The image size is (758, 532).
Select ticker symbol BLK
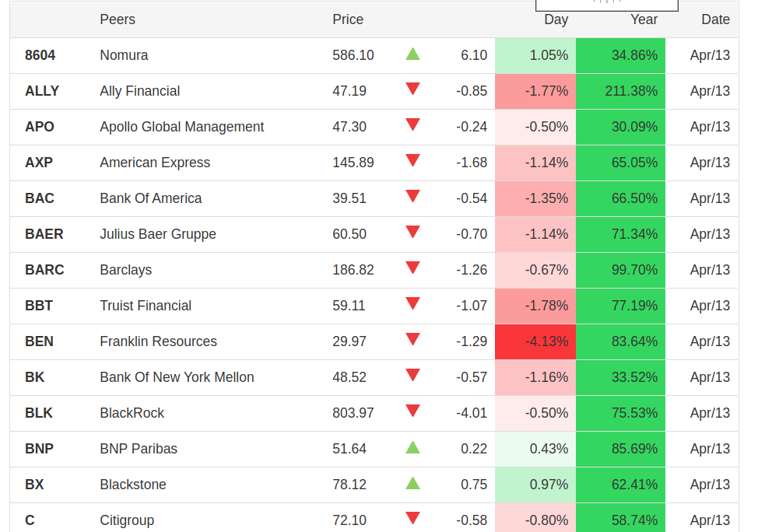click(39, 413)
